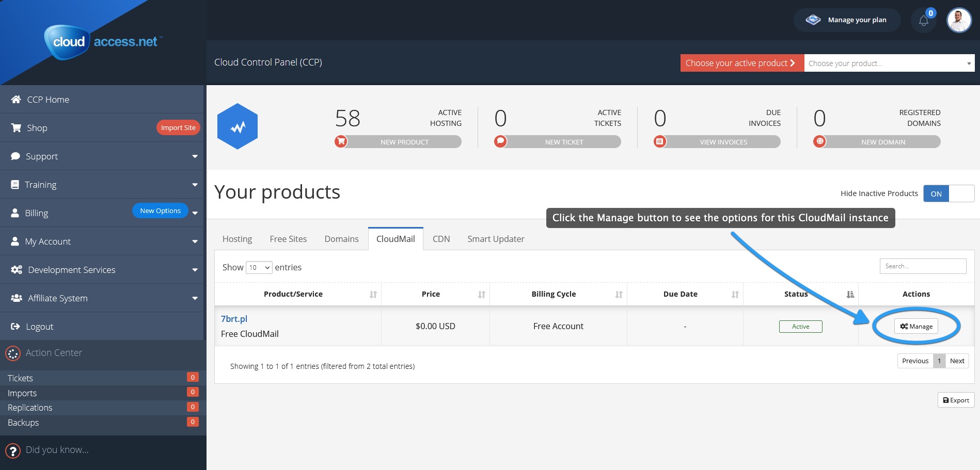Click the Support chat bubble icon
Image resolution: width=980 pixels, height=470 pixels.
[15, 156]
